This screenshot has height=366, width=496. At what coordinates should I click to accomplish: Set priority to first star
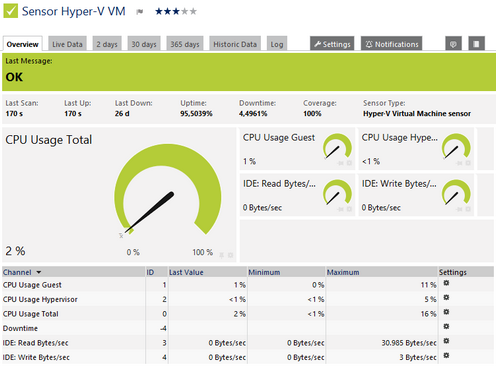pyautogui.click(x=159, y=12)
